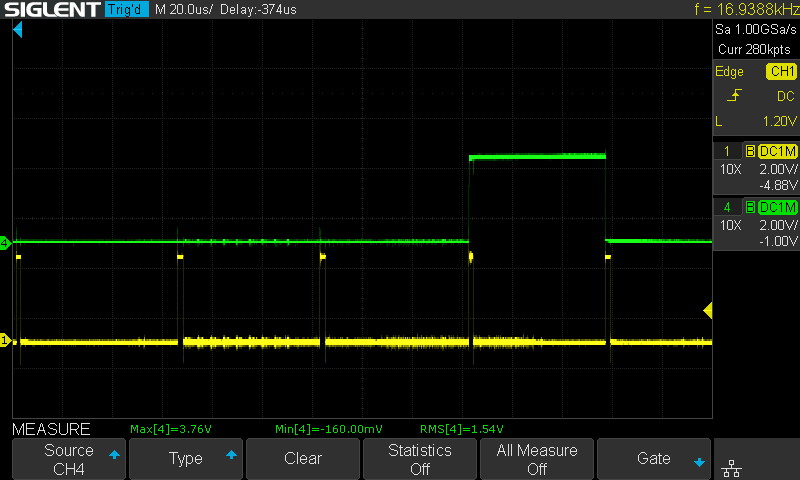The image size is (800, 480).
Task: Click the blue trigger position marker at top
Action: 17,31
